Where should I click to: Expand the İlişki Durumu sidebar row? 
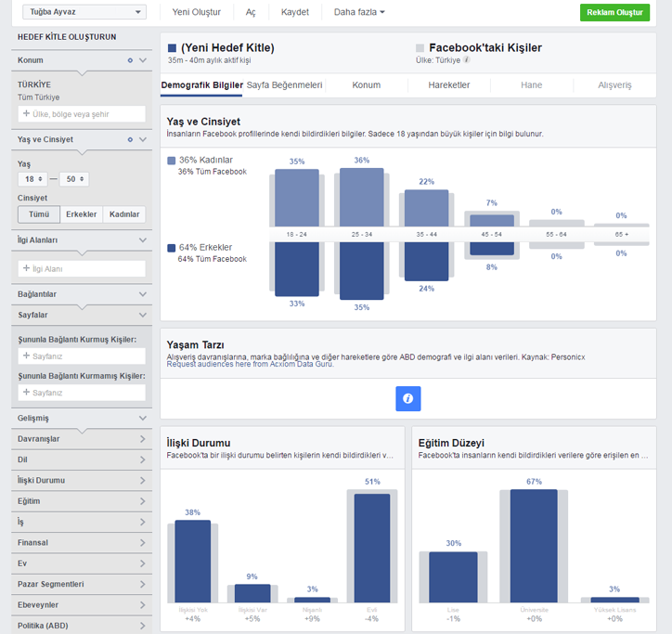(82, 481)
